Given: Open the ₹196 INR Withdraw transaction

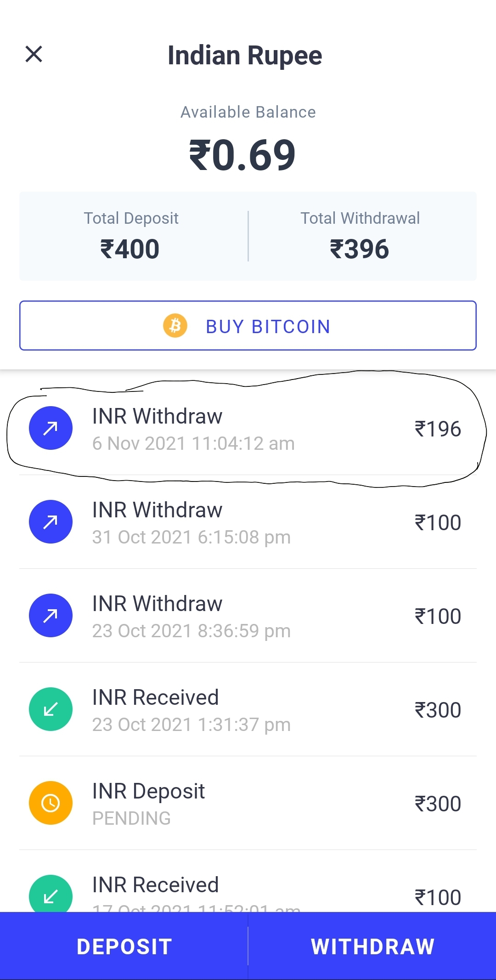Looking at the screenshot, I should [248, 429].
